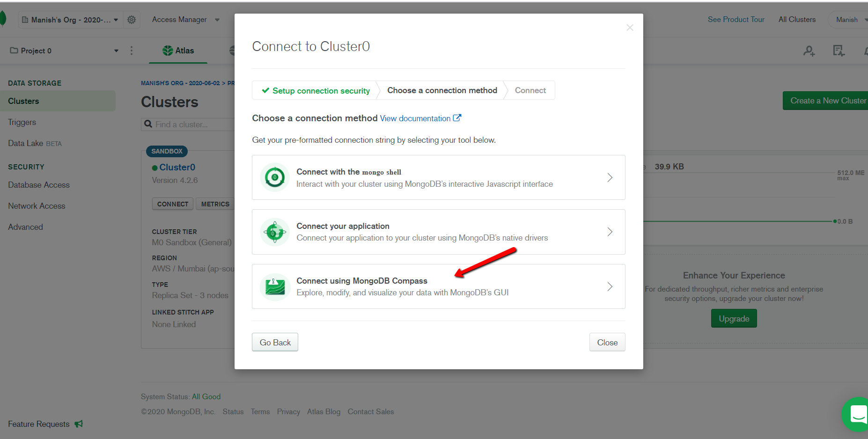Image resolution: width=868 pixels, height=439 pixels.
Task: Select the Connect step tab
Action: pos(530,90)
